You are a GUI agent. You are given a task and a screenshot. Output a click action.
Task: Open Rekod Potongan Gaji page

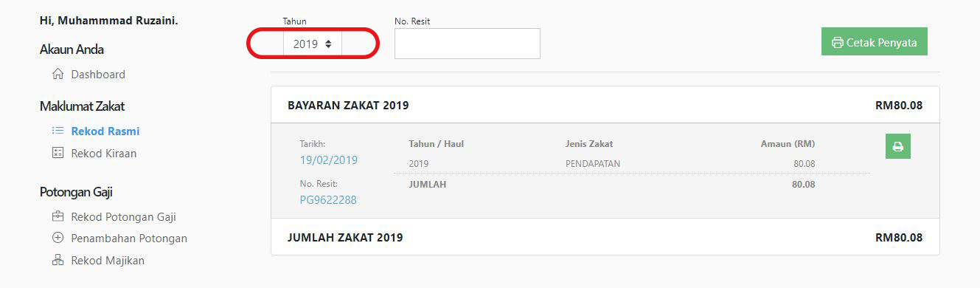123,216
